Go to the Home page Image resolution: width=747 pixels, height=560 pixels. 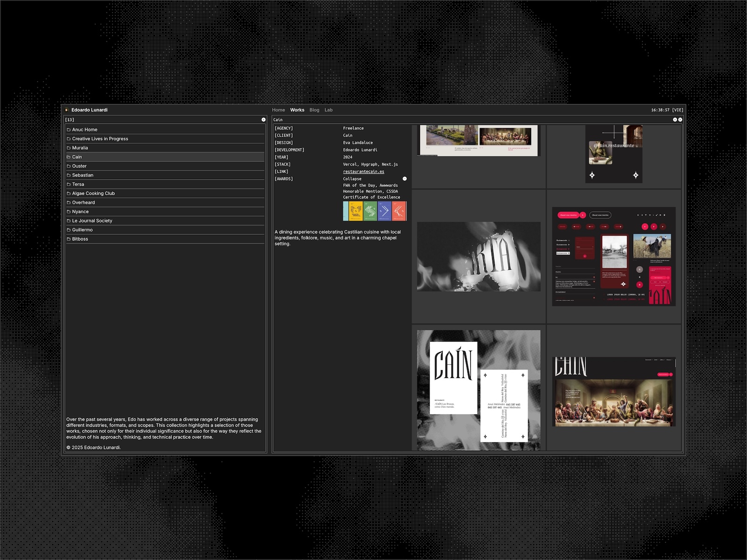pos(278,110)
